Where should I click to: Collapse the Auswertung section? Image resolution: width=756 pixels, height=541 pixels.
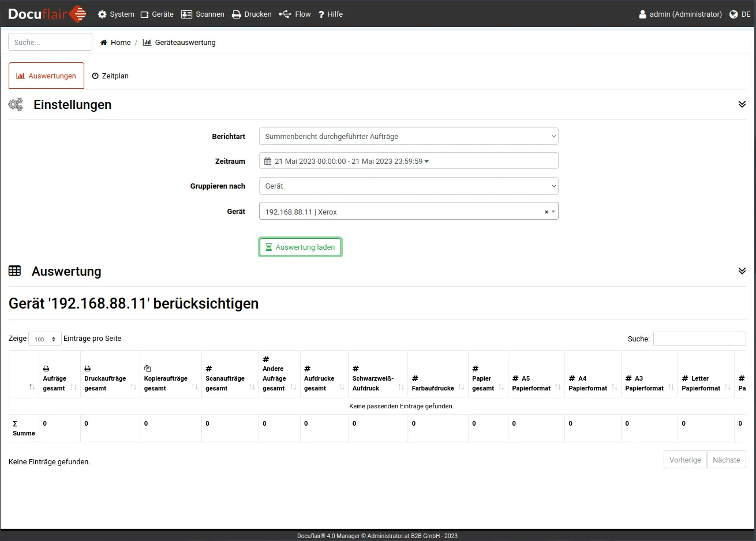pyautogui.click(x=742, y=271)
